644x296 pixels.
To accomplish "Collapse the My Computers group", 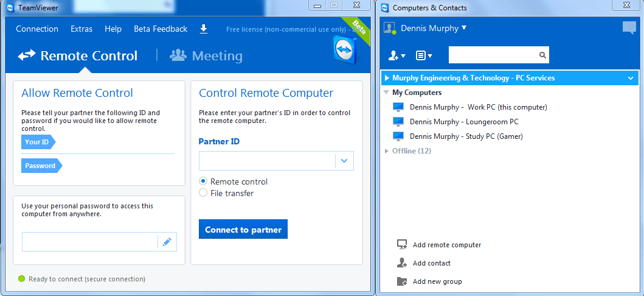I will pos(386,93).
